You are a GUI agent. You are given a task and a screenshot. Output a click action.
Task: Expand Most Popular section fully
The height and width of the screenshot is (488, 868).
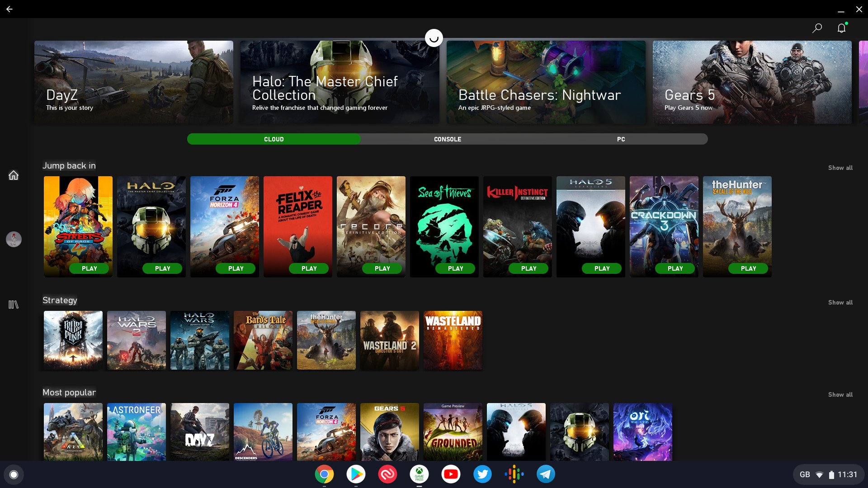pyautogui.click(x=840, y=394)
